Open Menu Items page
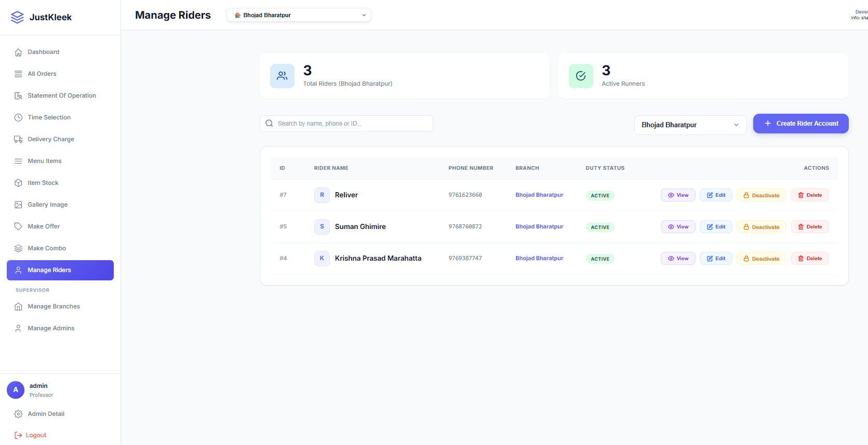Image resolution: width=868 pixels, height=445 pixels. point(60,161)
